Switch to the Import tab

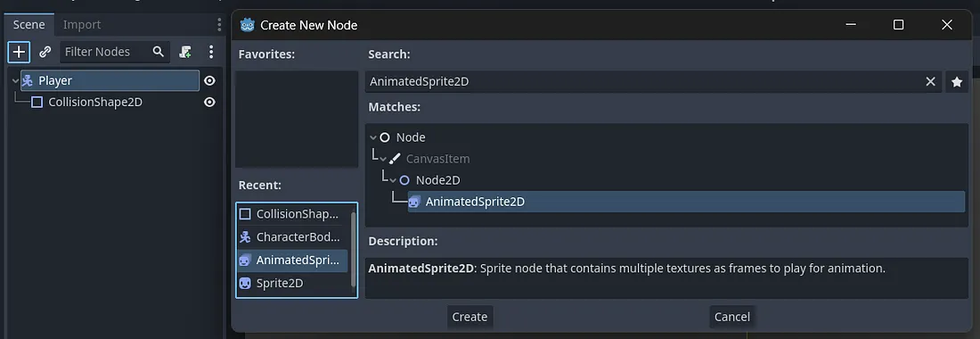[82, 24]
